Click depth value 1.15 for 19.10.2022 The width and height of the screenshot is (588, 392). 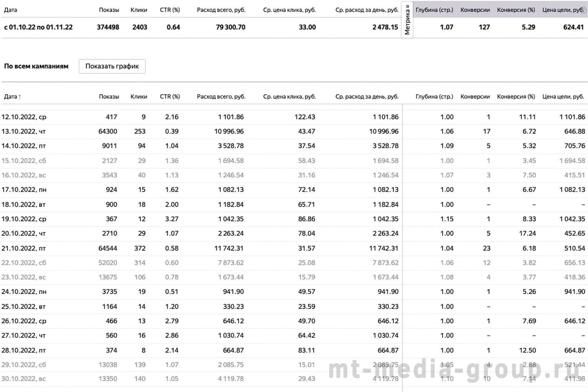(x=447, y=219)
